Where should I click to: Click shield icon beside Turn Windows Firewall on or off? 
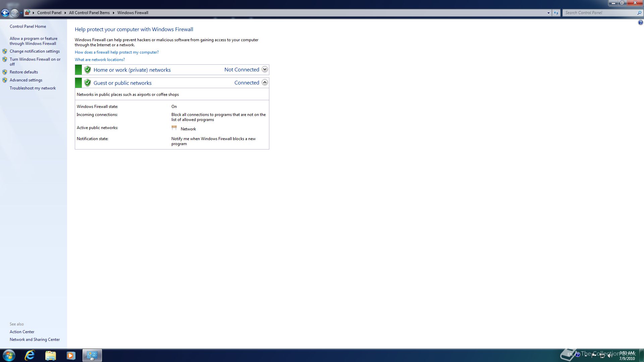(5, 59)
